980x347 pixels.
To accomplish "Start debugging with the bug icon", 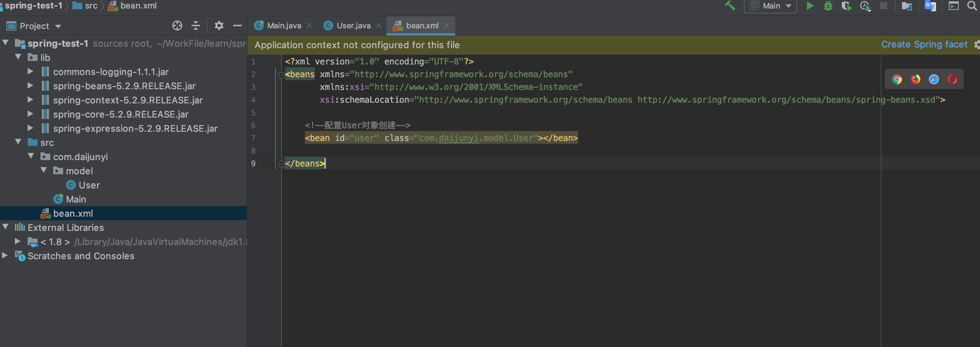I will 828,6.
